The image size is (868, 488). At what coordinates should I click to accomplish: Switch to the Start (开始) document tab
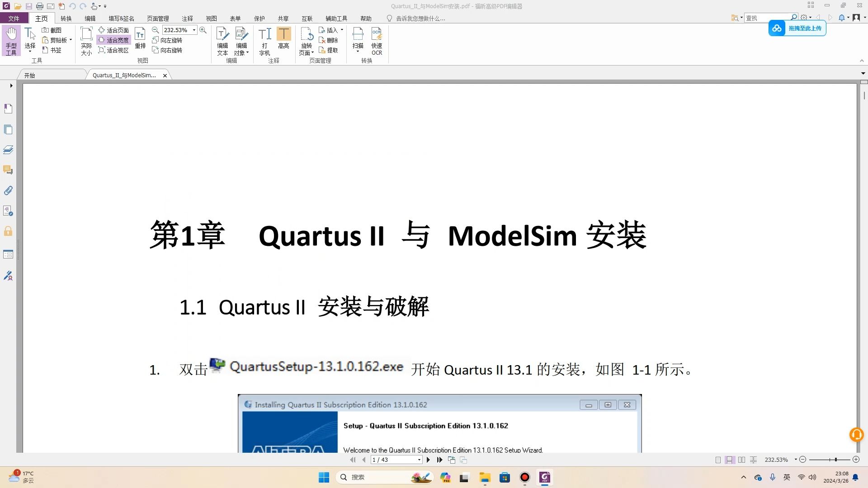coord(30,75)
